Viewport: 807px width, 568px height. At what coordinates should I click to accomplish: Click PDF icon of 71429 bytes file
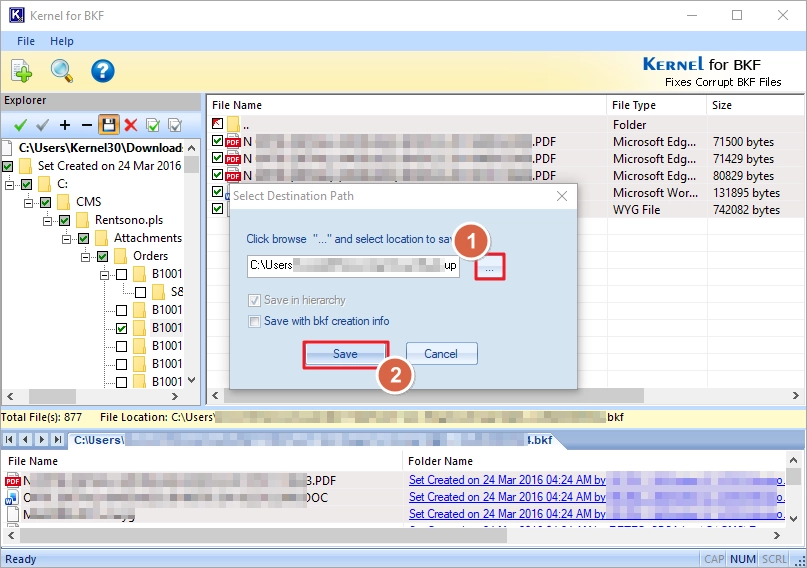pos(233,158)
